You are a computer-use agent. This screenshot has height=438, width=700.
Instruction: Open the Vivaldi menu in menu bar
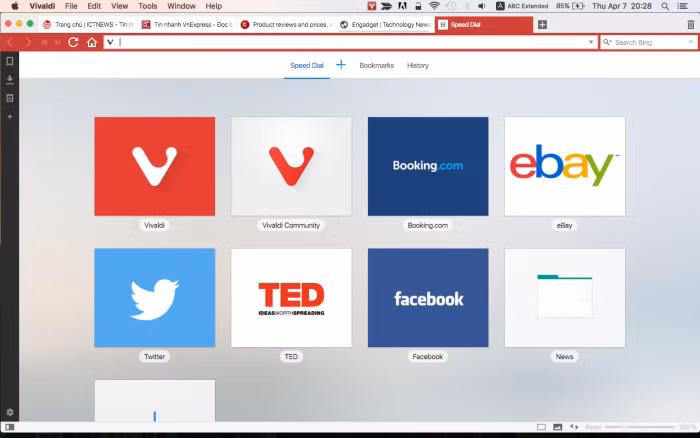click(x=42, y=6)
